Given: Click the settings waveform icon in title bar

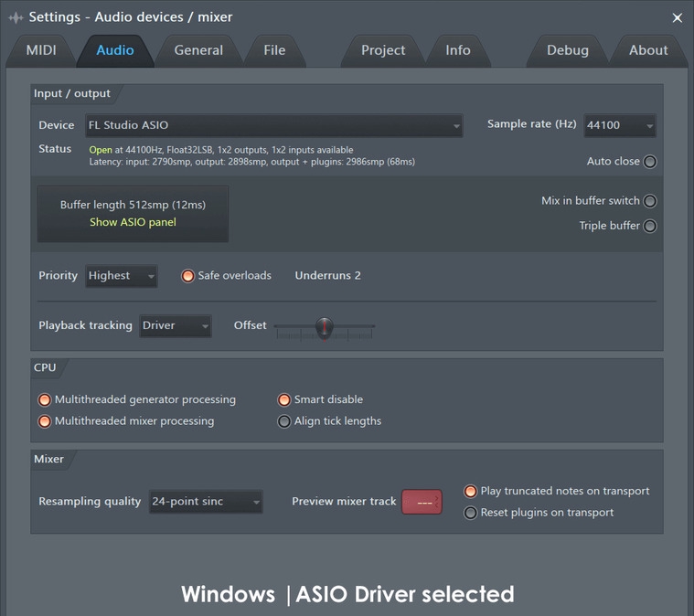Looking at the screenshot, I should 16,17.
